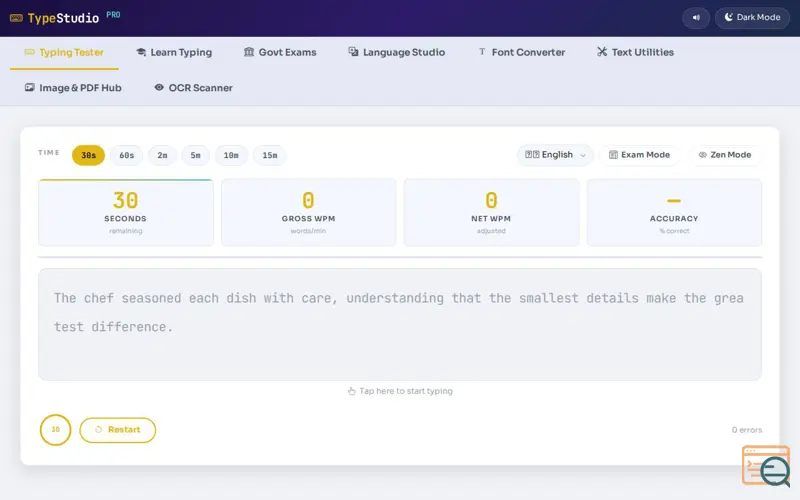Click the Image & PDF Hub picture icon
This screenshot has height=500, width=800.
click(x=30, y=88)
